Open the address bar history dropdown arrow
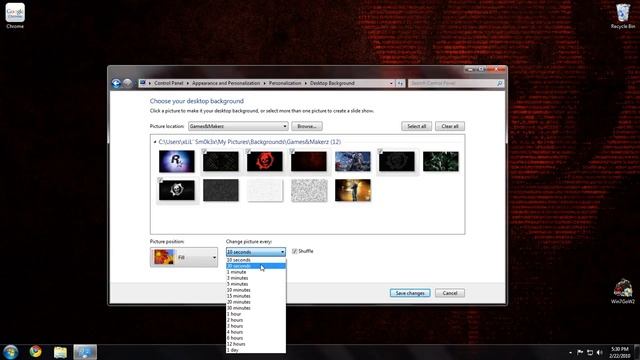640x360 pixels. coord(391,83)
